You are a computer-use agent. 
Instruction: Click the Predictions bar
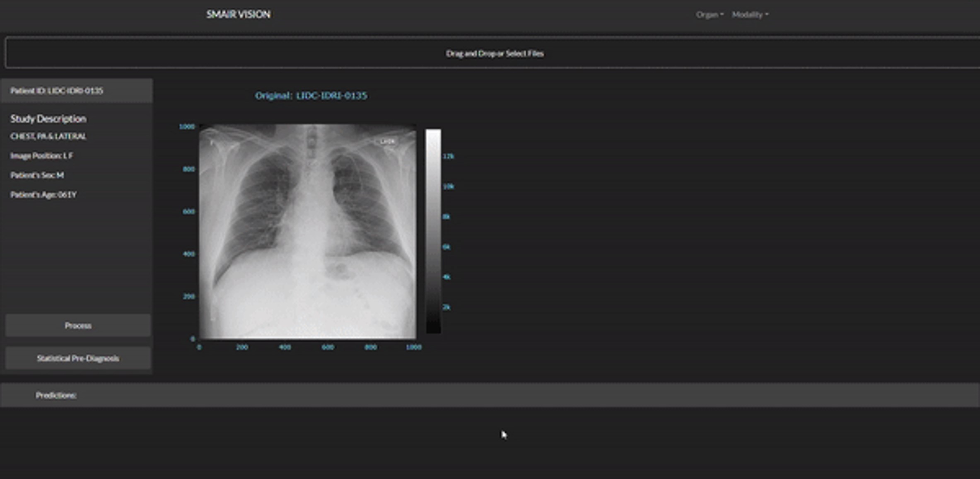(56, 395)
